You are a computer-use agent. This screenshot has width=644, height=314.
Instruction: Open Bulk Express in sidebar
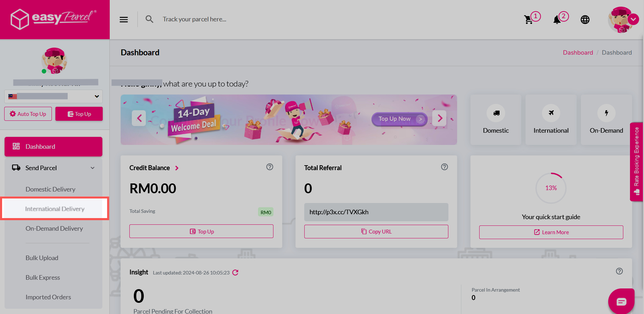click(x=43, y=278)
